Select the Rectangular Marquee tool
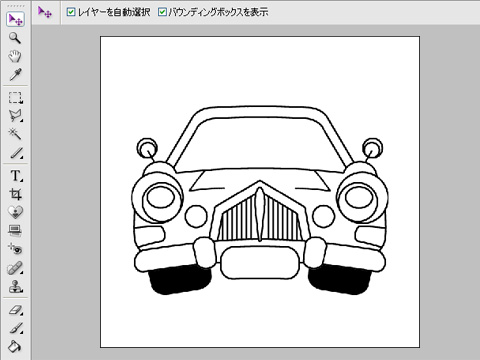Screen dimensions: 480x360 pyautogui.click(x=15, y=98)
